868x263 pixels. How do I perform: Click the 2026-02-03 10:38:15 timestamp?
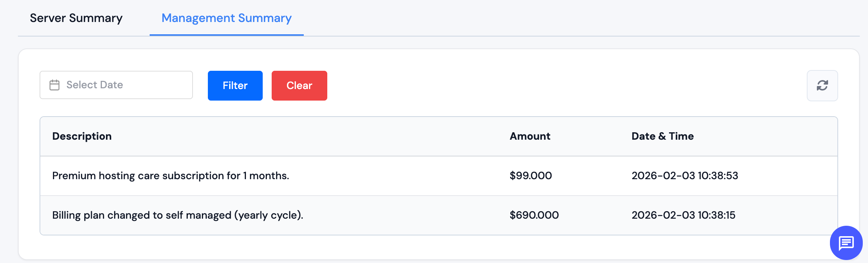(683, 215)
